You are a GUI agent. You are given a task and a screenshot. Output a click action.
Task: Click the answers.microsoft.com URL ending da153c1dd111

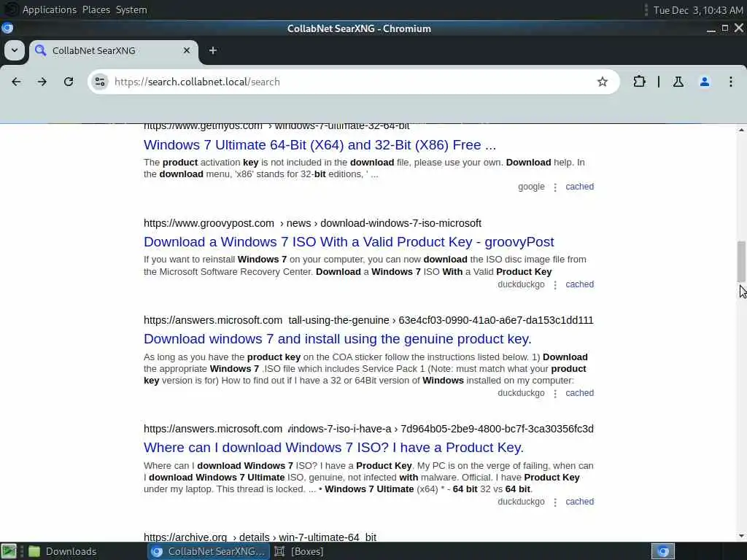point(368,321)
